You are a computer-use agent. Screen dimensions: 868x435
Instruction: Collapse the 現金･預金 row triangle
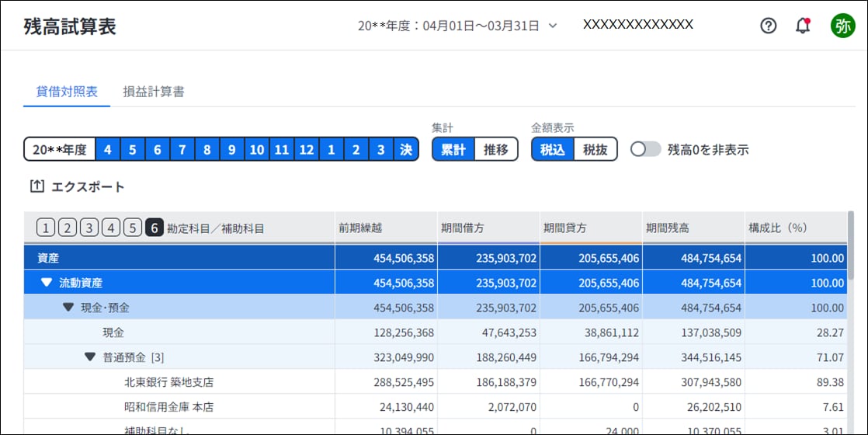[x=68, y=307]
